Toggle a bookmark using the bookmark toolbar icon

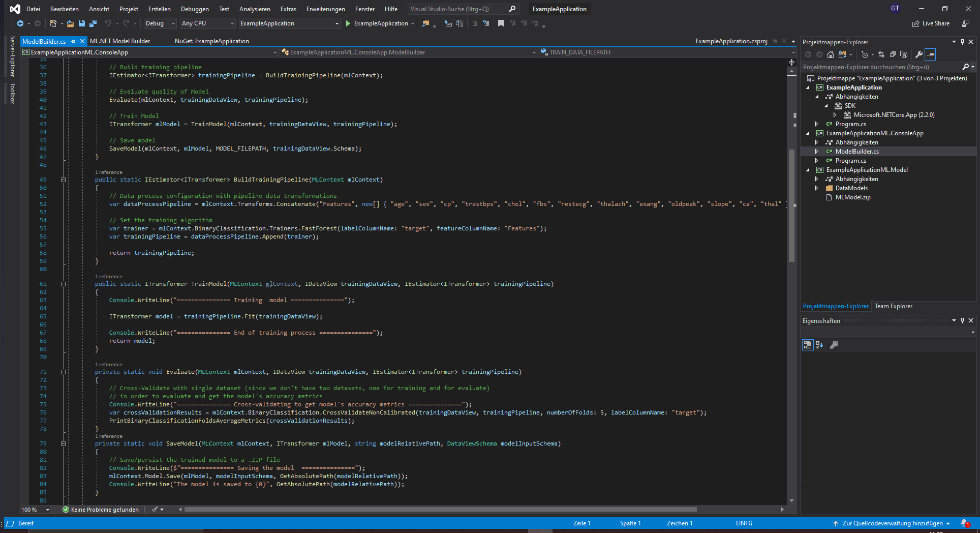[x=501, y=23]
